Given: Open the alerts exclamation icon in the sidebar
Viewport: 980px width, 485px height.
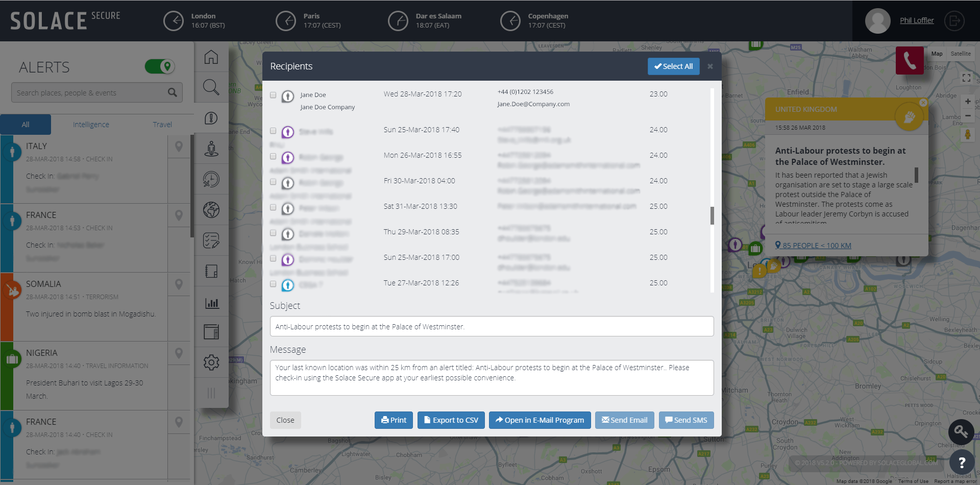Looking at the screenshot, I should click(211, 118).
